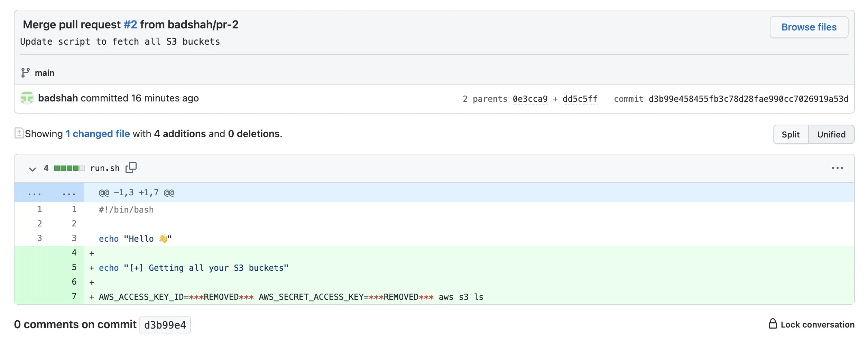The width and height of the screenshot is (868, 340).
Task: Collapse the run.sh diff with the chevron
Action: click(x=32, y=169)
